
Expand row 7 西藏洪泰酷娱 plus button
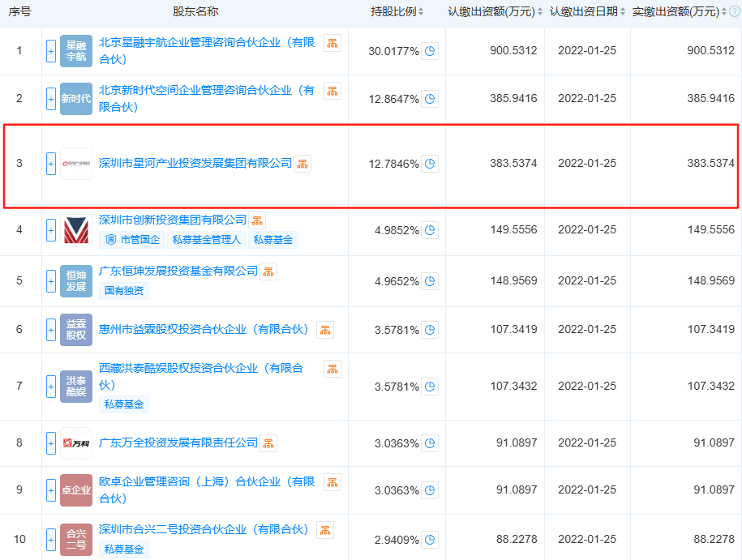click(51, 387)
